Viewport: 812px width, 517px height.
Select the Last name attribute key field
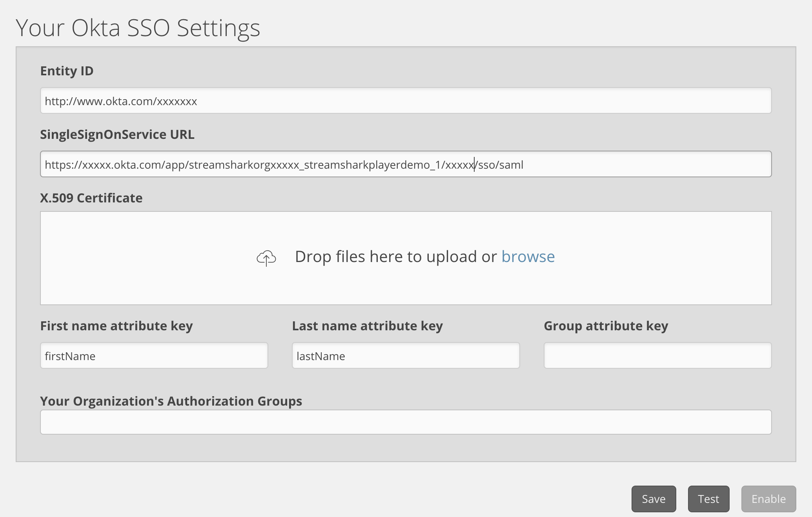(406, 355)
